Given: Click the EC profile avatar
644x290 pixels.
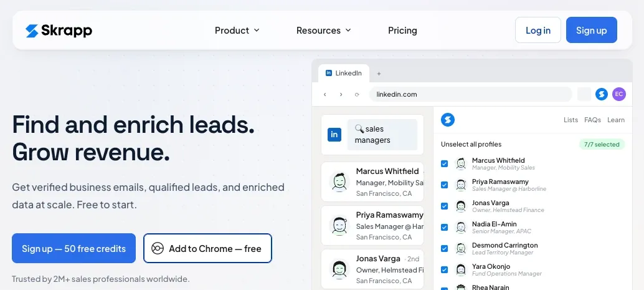Looking at the screenshot, I should (619, 94).
